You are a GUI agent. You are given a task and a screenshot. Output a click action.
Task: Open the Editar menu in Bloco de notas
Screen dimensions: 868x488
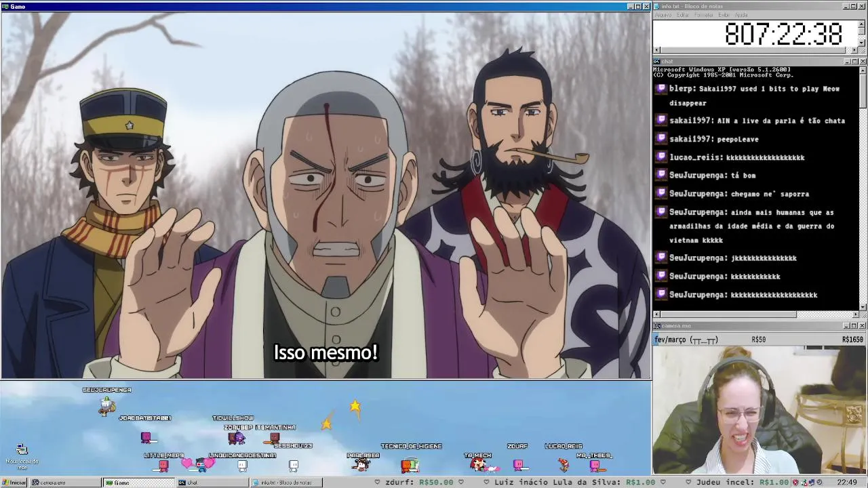tap(683, 15)
